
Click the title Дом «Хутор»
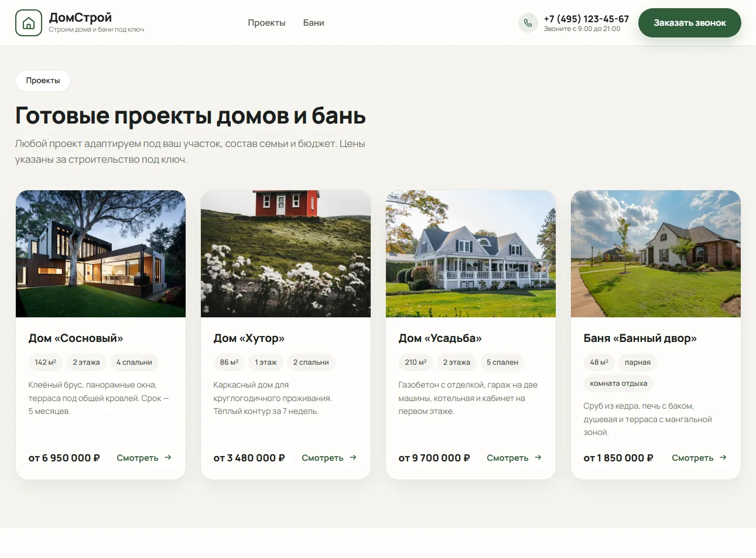(249, 338)
